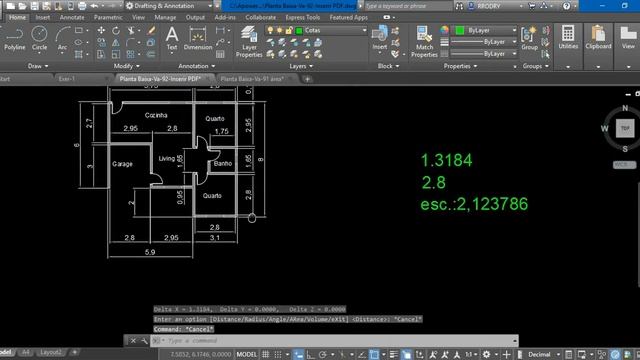Open the RRODRY user account menu
Image resolution: width=640 pixels, height=360 pixels.
495,6
